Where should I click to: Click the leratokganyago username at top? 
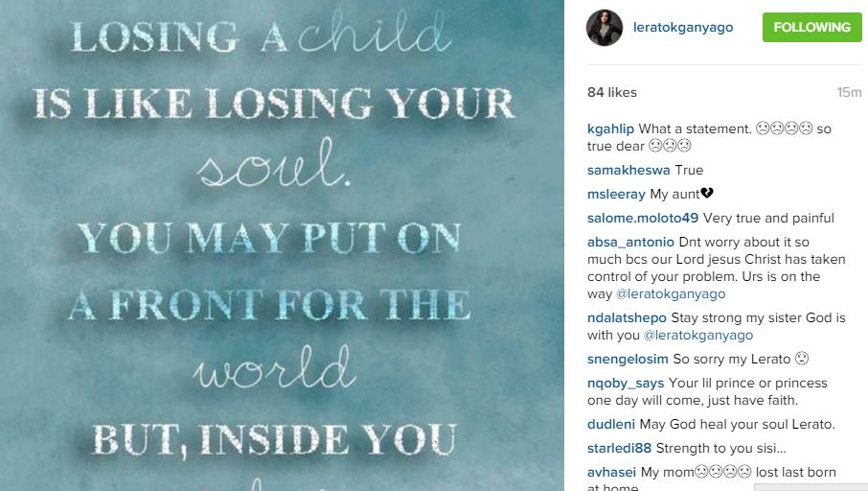click(683, 27)
